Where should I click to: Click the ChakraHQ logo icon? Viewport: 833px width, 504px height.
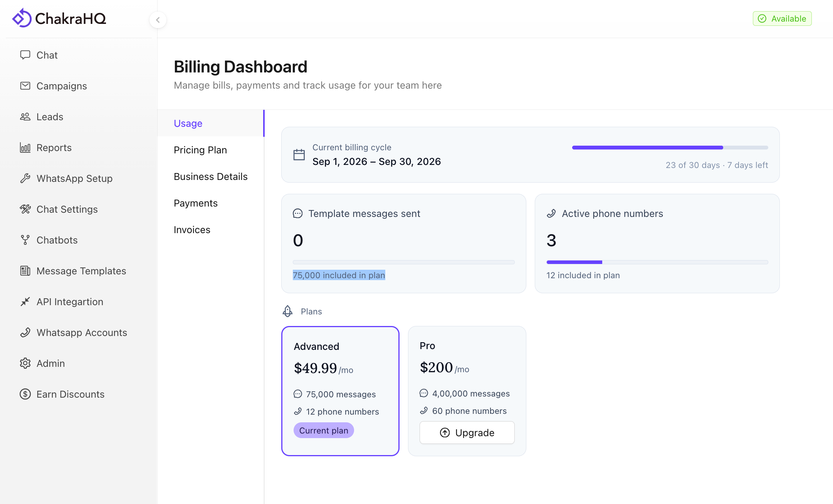tap(22, 18)
